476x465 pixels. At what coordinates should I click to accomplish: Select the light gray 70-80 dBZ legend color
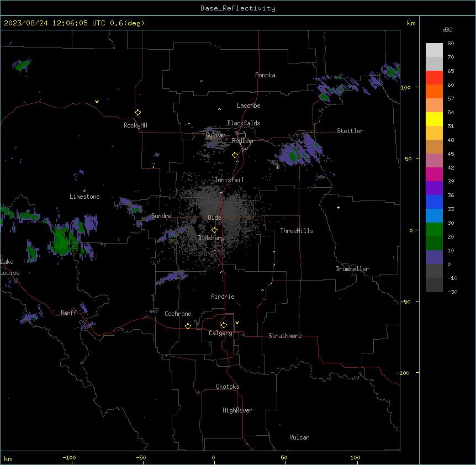[434, 50]
